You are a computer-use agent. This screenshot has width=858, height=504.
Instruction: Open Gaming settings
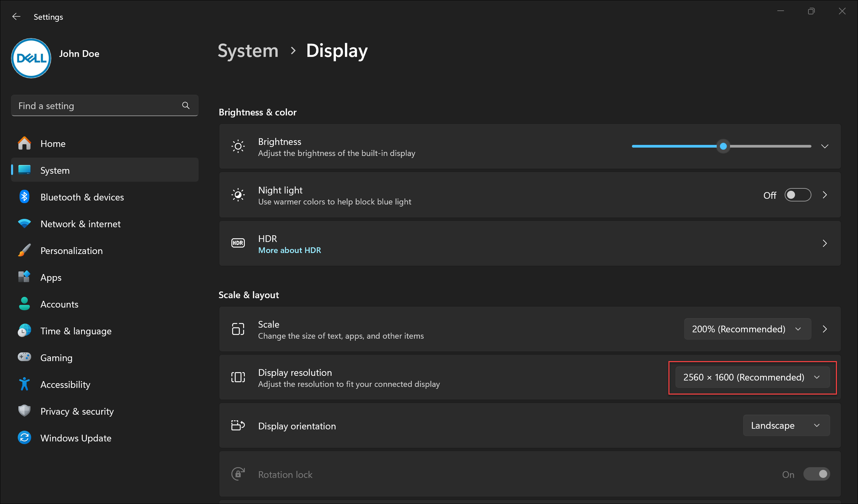[57, 357]
